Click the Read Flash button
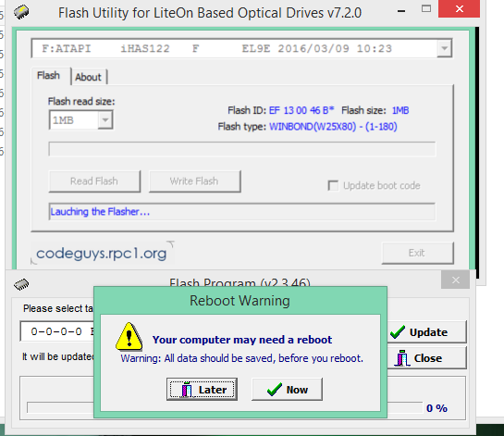504x436 pixels. point(94,181)
